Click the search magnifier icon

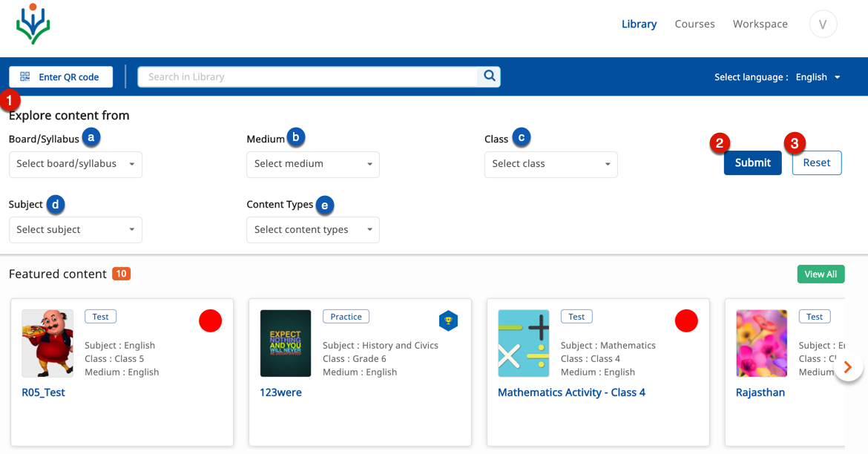[489, 76]
